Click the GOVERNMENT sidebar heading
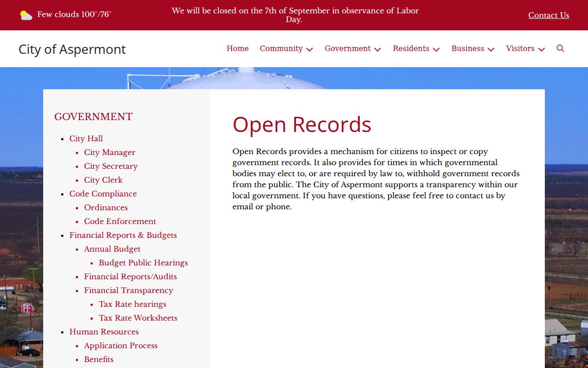 click(93, 117)
